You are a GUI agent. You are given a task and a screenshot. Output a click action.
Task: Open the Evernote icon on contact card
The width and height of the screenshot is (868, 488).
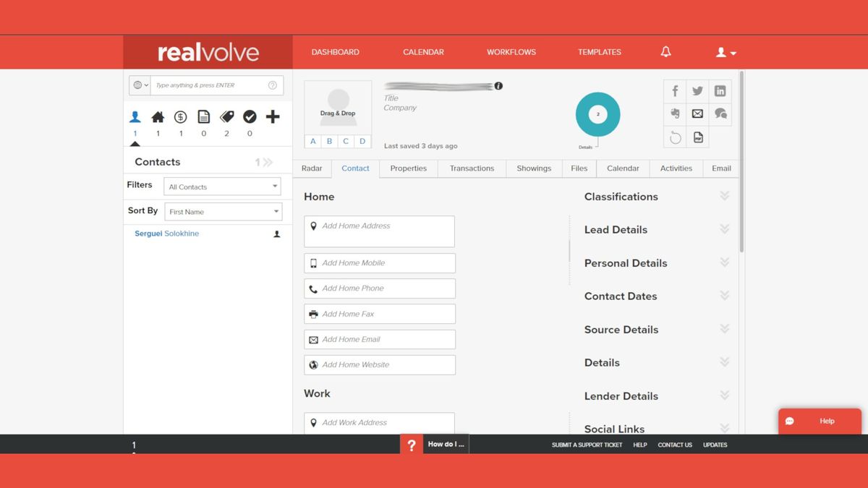(x=674, y=114)
